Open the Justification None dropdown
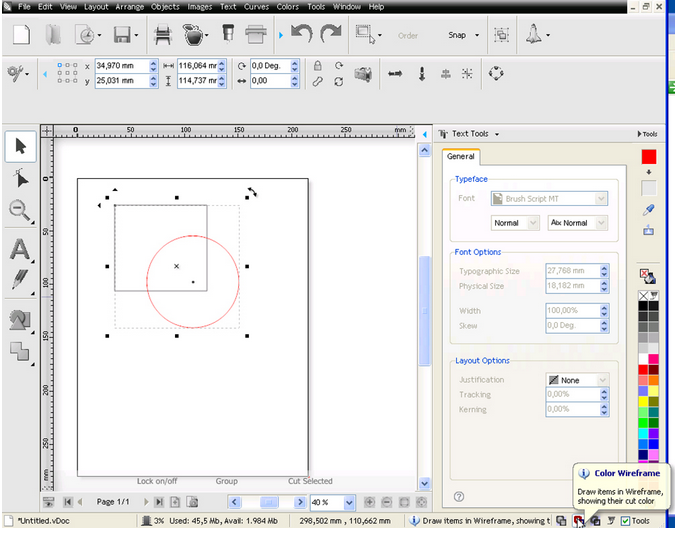 (x=602, y=380)
